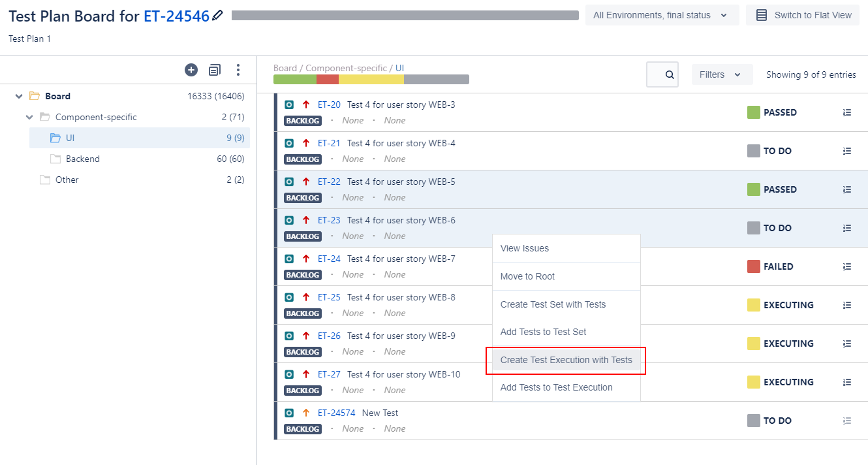Viewport: 868px width, 465px height.
Task: Open the ET-23 issue link
Action: click(x=329, y=220)
